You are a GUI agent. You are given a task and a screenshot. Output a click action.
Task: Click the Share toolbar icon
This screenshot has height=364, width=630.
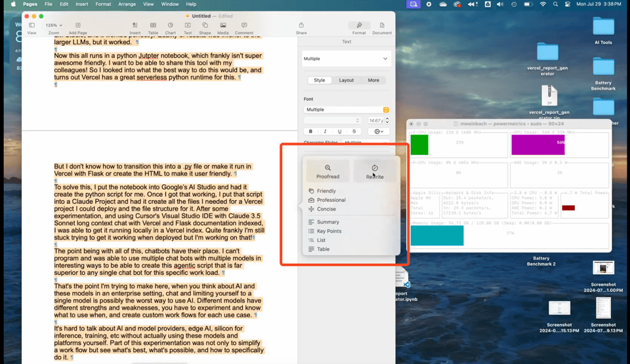(301, 26)
